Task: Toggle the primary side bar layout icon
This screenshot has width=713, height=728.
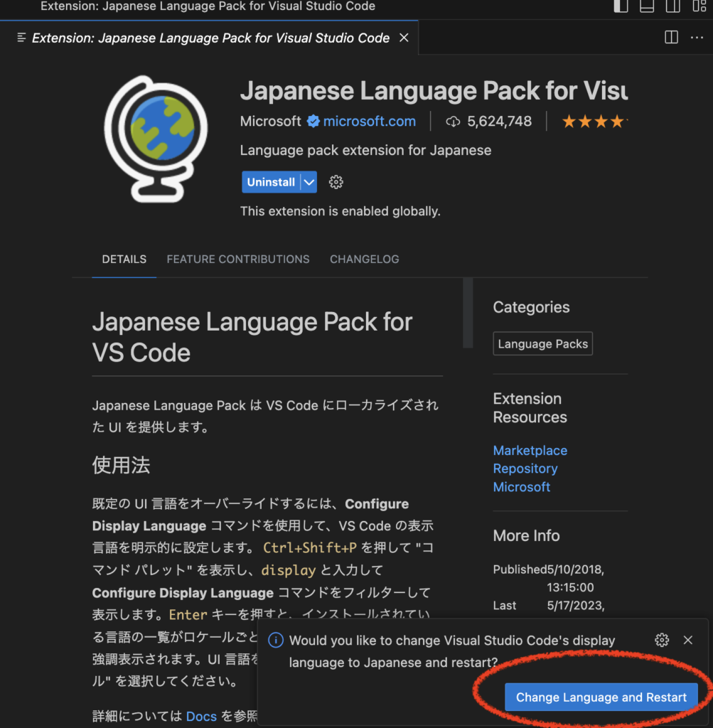Action: tap(621, 6)
